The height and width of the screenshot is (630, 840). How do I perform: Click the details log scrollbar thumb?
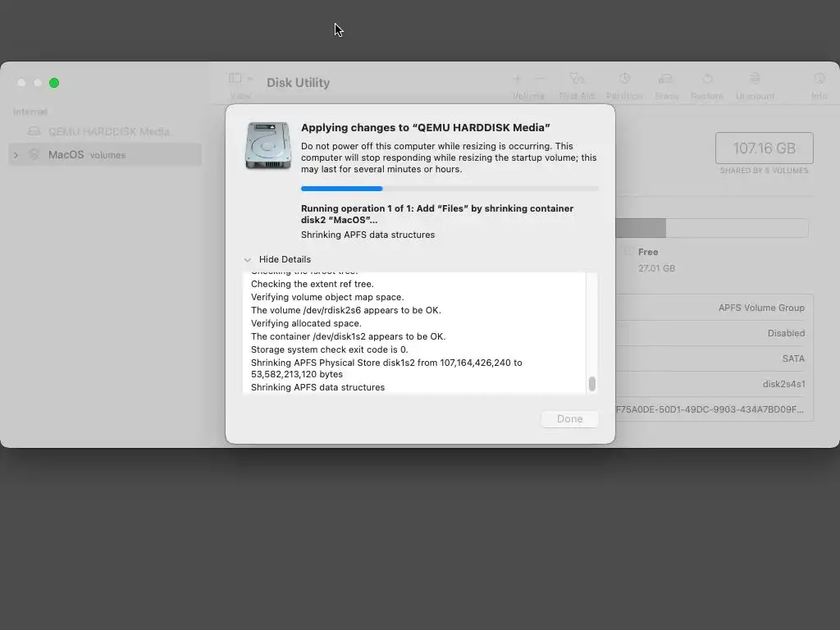coord(592,384)
